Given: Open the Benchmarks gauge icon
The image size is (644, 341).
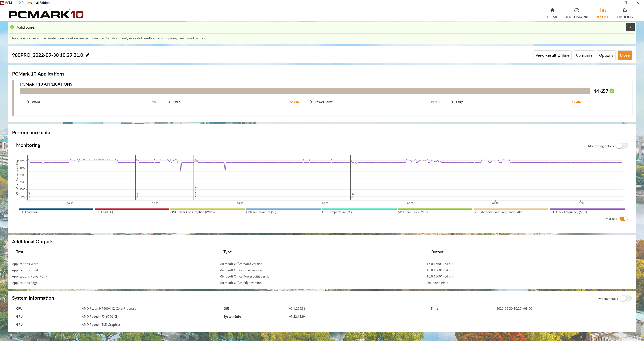Looking at the screenshot, I should click(577, 10).
